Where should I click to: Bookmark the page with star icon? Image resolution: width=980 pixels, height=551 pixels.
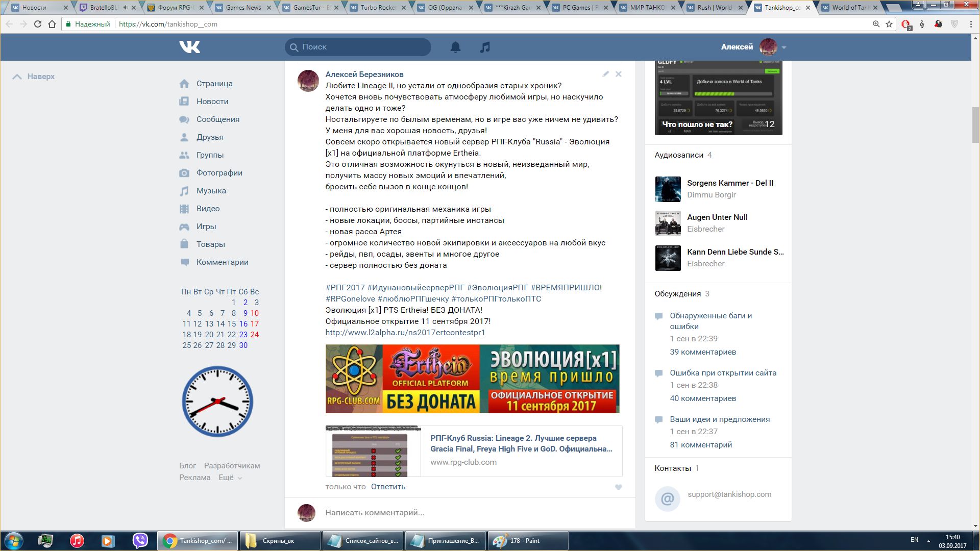[889, 24]
